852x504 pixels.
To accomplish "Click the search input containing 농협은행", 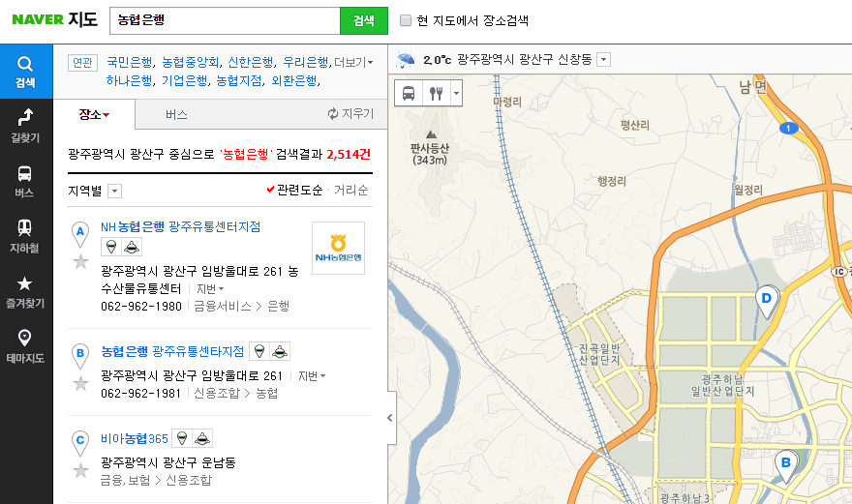I will point(225,20).
